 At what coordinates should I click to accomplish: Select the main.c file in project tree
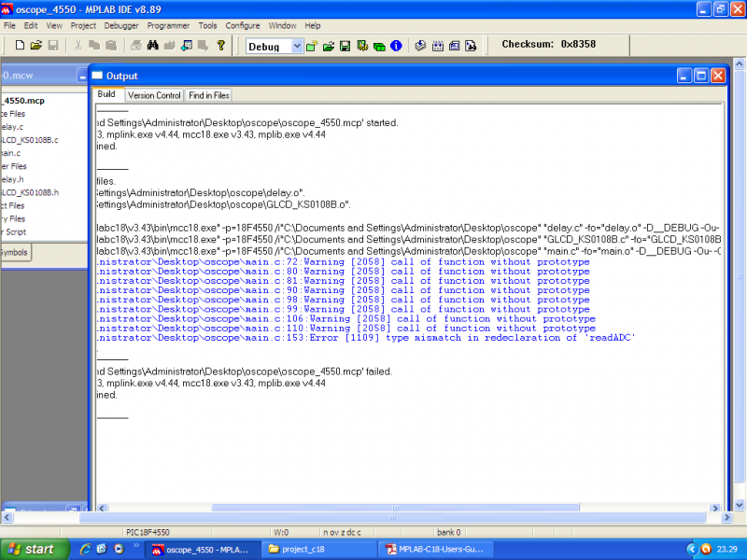[10, 153]
